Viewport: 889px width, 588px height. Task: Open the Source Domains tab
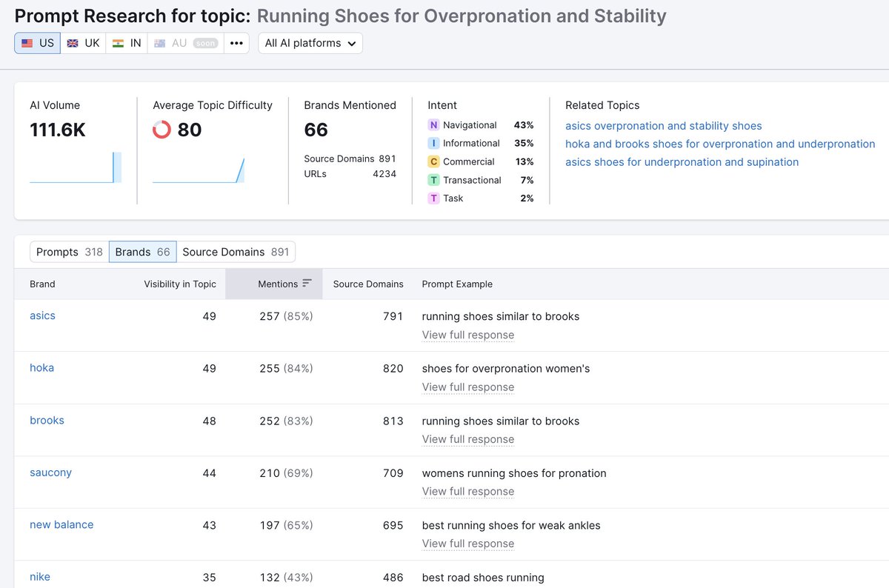pos(236,252)
